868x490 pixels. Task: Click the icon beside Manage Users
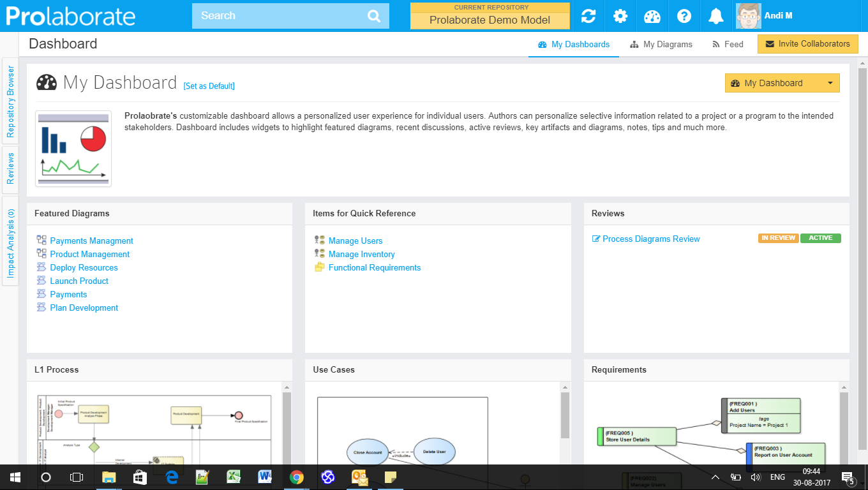click(320, 241)
